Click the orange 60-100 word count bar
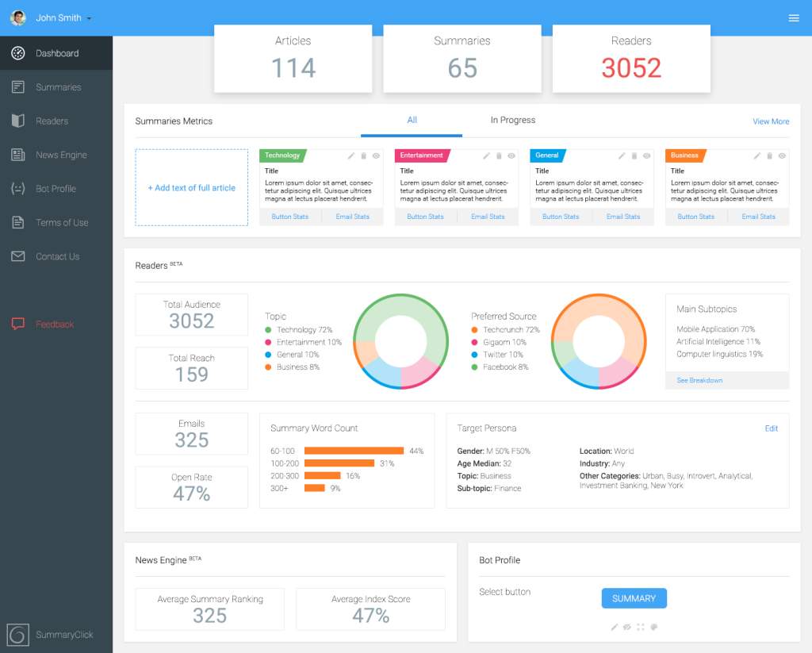Viewport: 812px width, 653px height. [354, 451]
